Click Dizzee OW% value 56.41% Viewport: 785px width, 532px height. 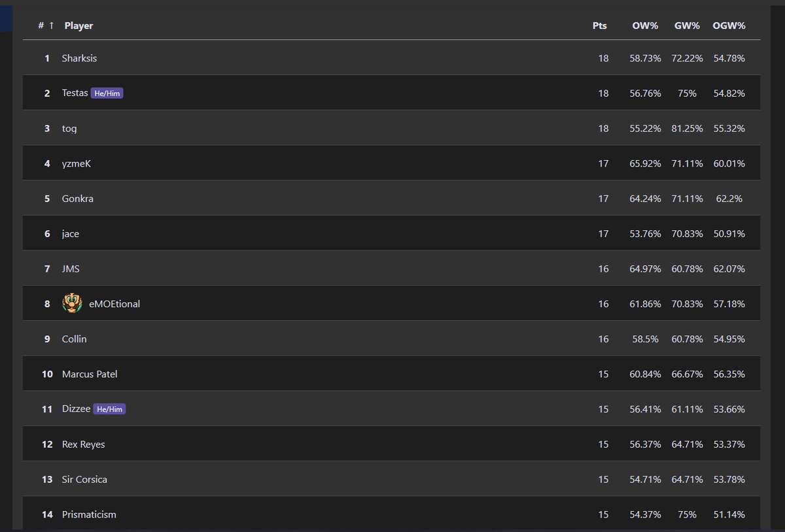pyautogui.click(x=645, y=409)
